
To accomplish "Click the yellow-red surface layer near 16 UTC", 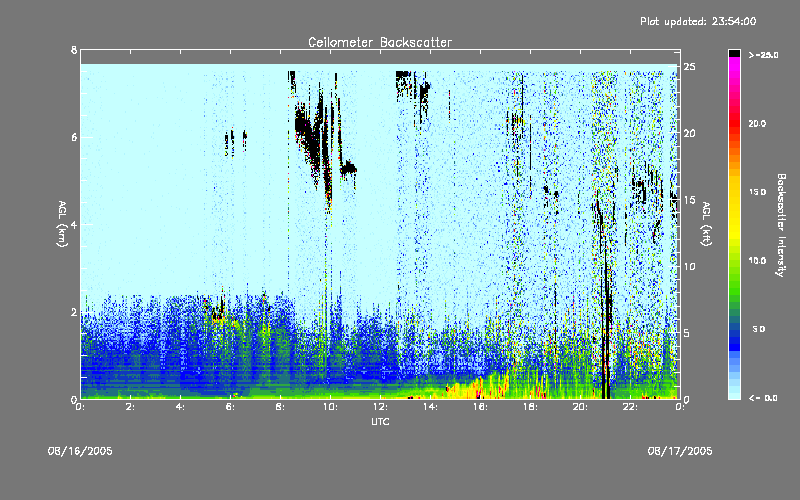I will [477, 388].
